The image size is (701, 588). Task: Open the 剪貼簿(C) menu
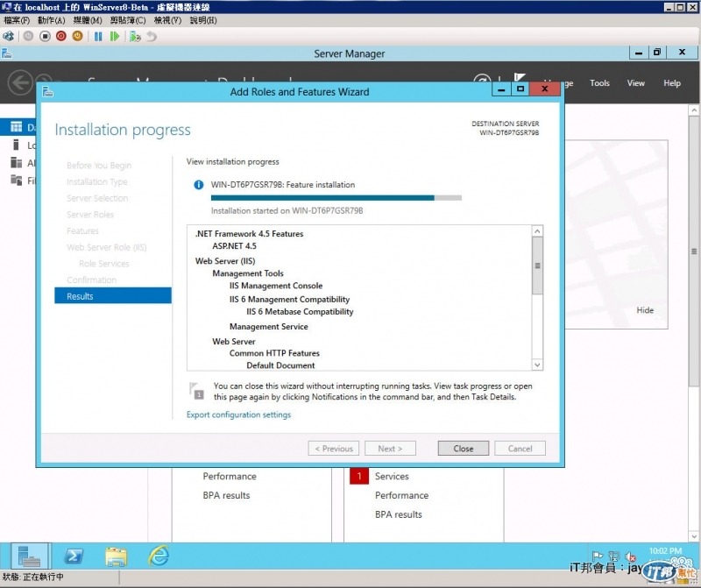coord(128,20)
